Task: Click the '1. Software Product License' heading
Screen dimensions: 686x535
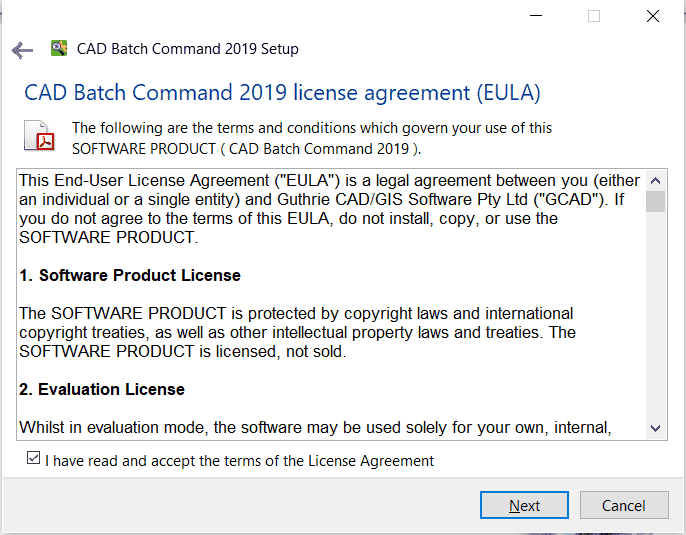Action: tap(130, 275)
